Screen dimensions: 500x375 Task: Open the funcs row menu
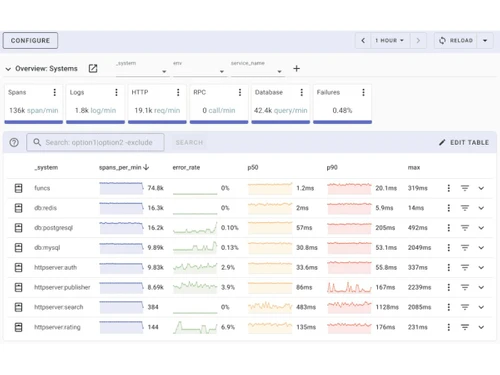pos(449,188)
